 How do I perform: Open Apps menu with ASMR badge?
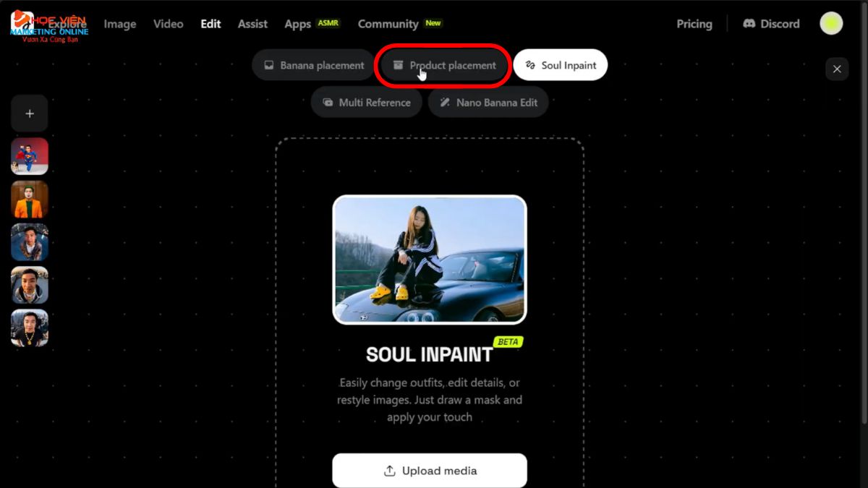pos(312,24)
